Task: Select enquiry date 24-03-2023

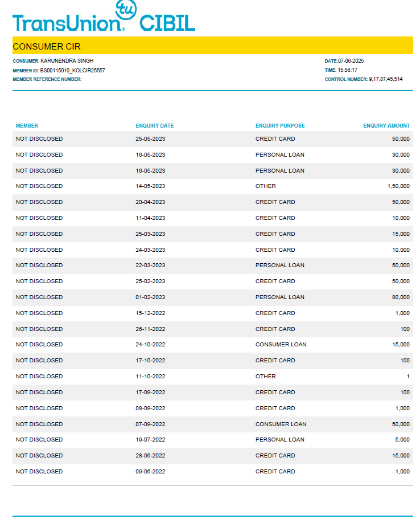Action: click(150, 250)
